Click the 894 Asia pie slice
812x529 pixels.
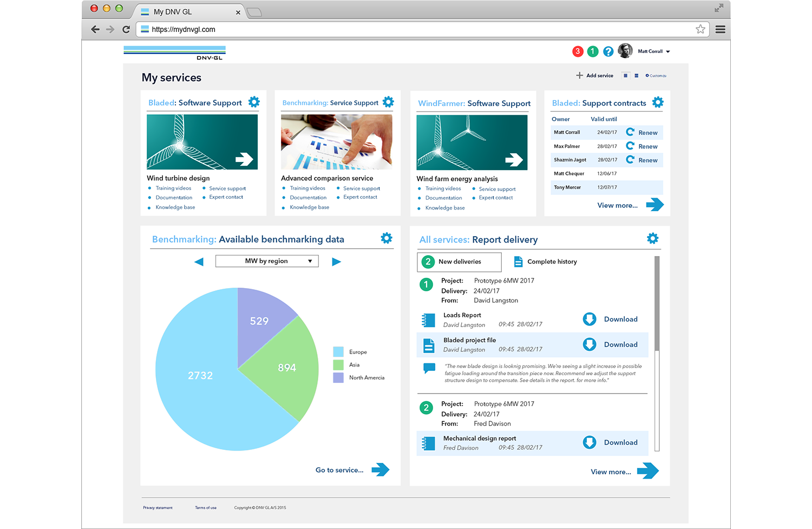(287, 368)
